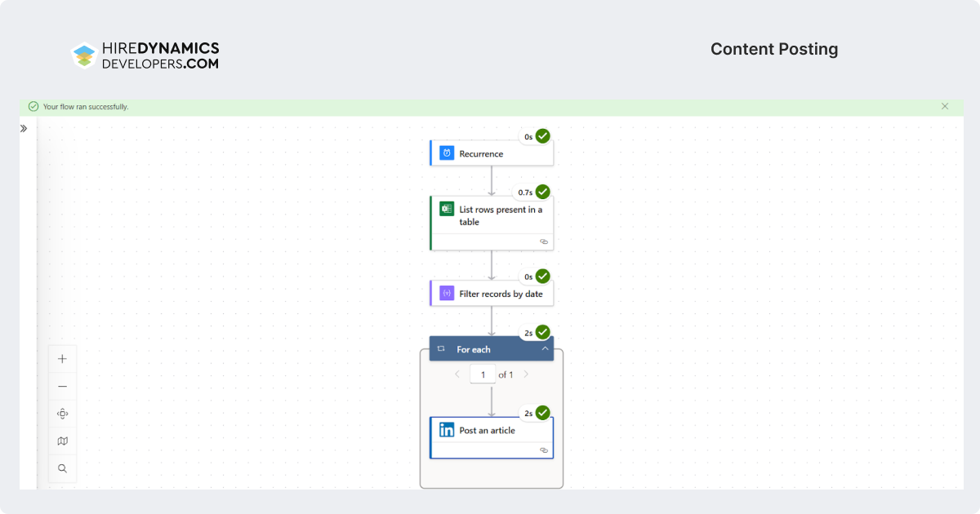Click the Filter records by date icon
The height and width of the screenshot is (514, 980).
click(447, 293)
